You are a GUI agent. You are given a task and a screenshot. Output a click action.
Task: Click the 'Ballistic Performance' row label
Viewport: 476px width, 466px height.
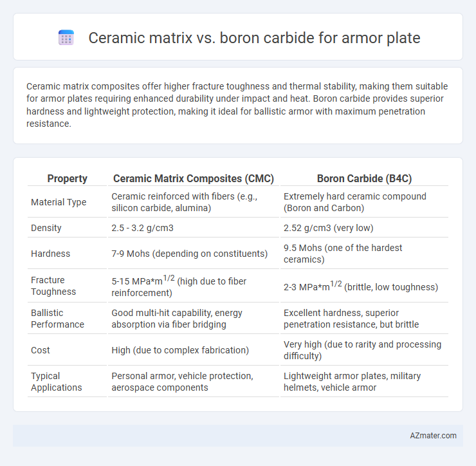[x=57, y=319]
